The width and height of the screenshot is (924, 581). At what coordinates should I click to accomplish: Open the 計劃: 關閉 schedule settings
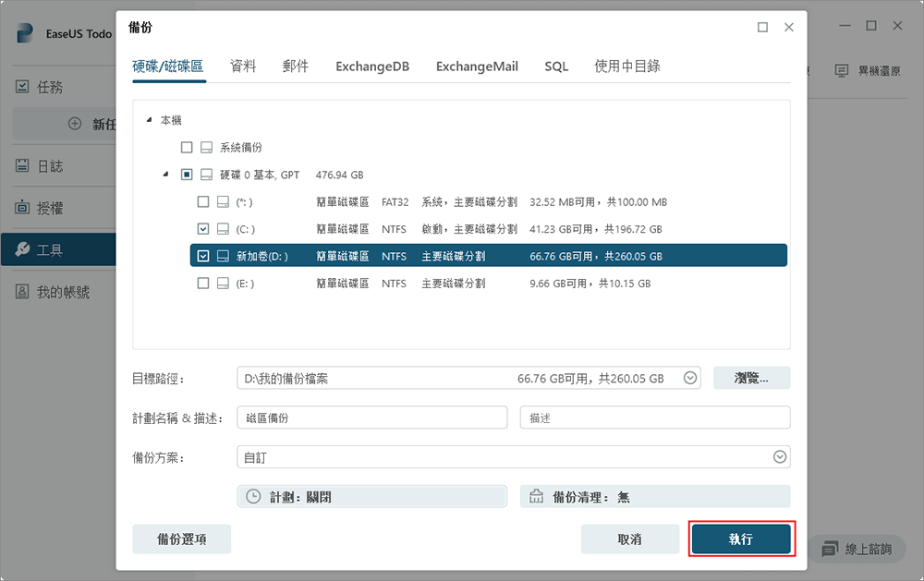[371, 496]
